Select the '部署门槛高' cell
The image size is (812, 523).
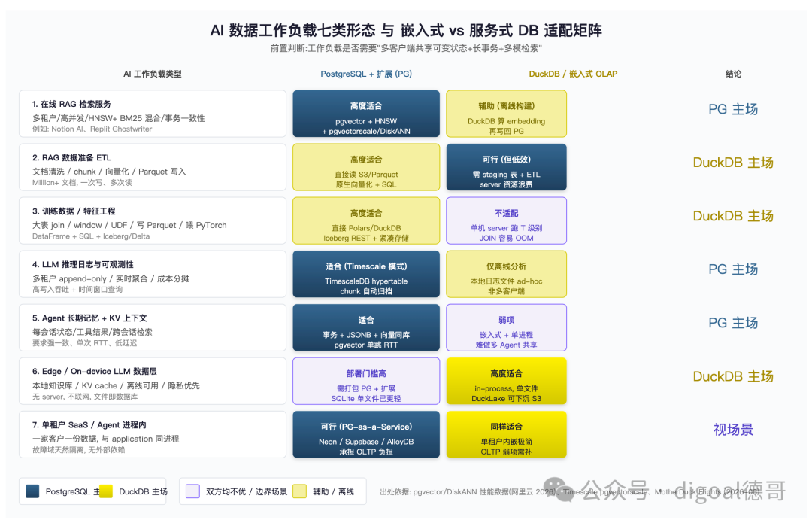(366, 381)
